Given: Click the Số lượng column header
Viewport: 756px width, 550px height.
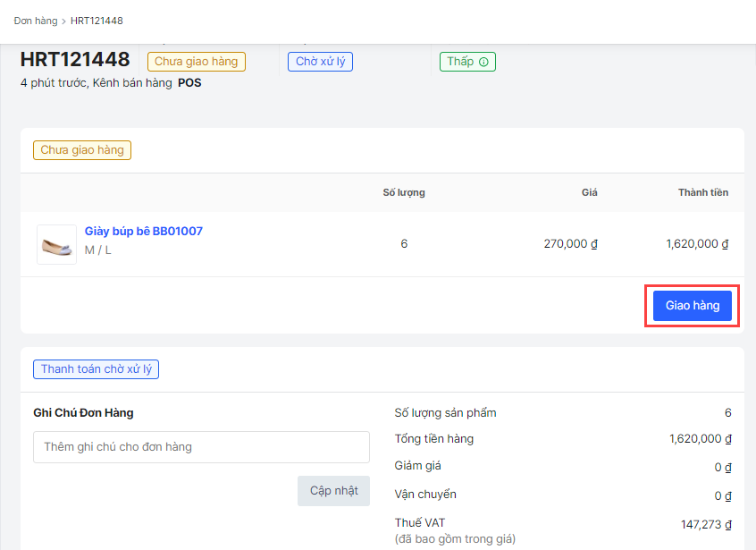Looking at the screenshot, I should pos(404,192).
